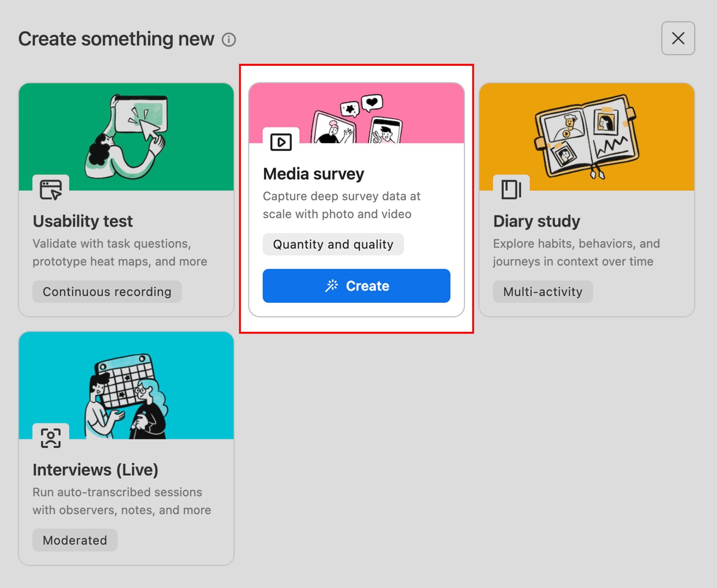Screen dimensions: 717x588
Task: Close the Create something new dialog
Action: pos(678,38)
